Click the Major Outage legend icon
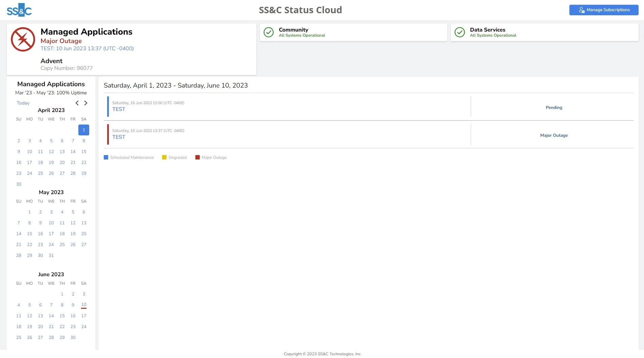644x358 pixels. coord(198,157)
